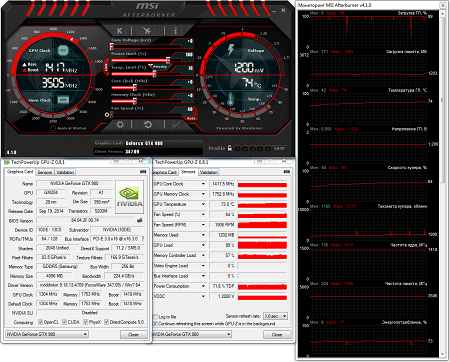Select Graphics Card tab in left GPU-Z window
Screen dimensions: 450x362
tap(20, 172)
